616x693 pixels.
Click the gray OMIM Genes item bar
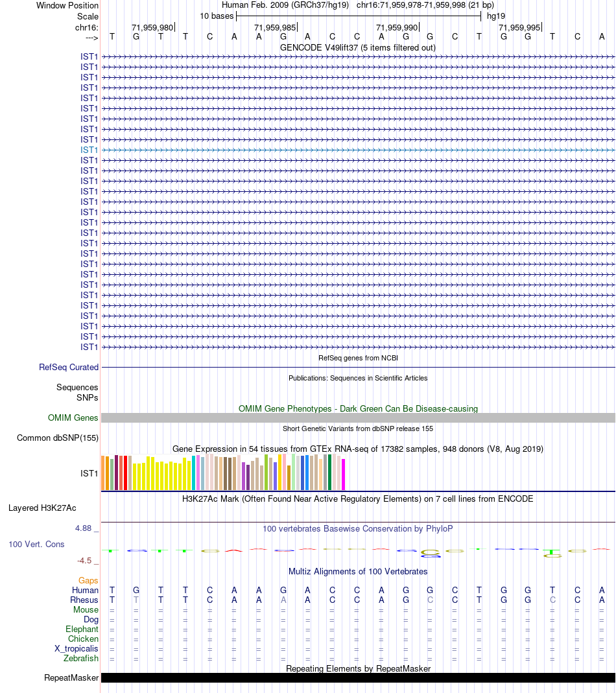tap(358, 417)
